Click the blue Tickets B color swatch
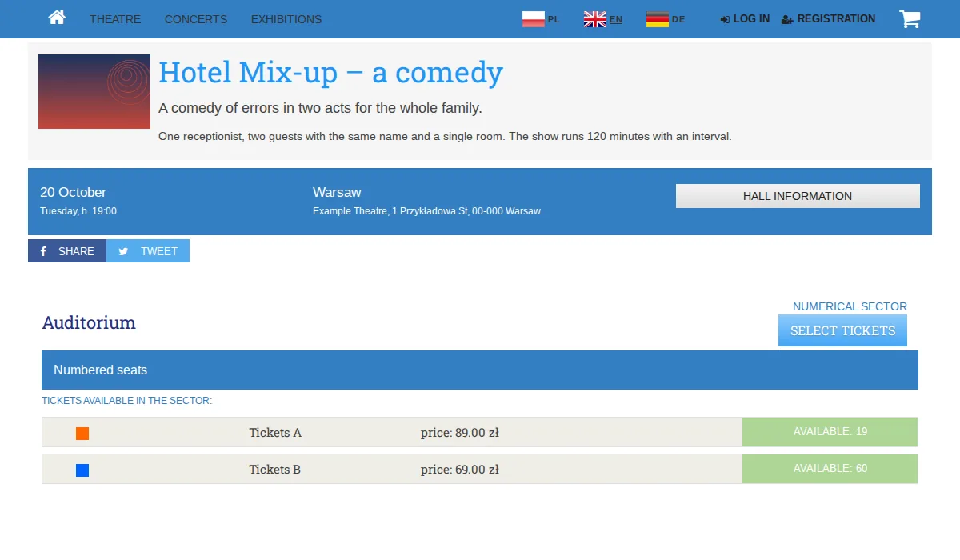This screenshot has height=560, width=960. click(x=82, y=470)
